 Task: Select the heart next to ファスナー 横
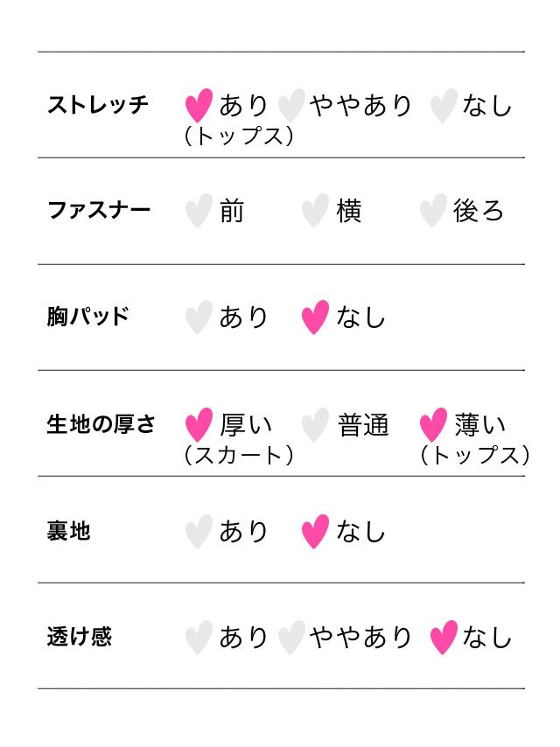(x=315, y=211)
